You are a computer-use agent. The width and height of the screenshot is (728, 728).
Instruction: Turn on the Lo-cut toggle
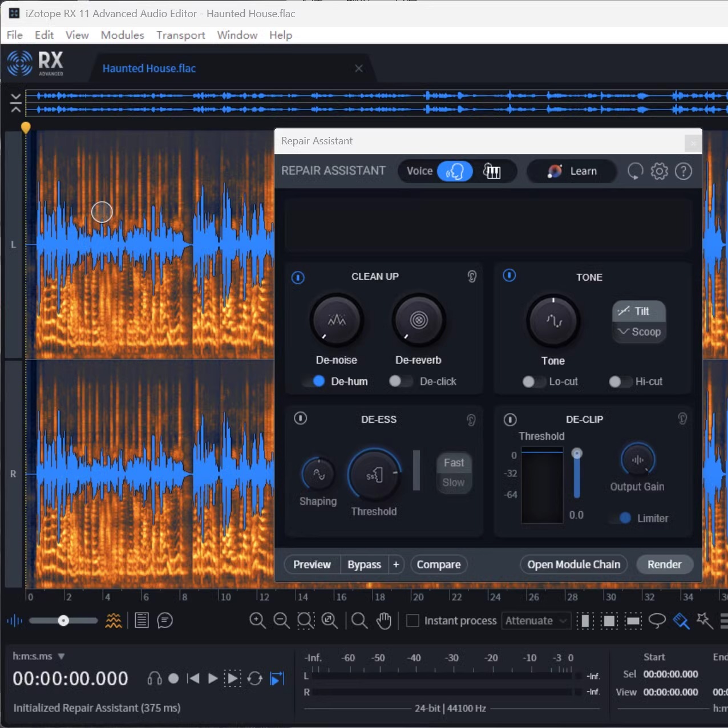coord(533,382)
